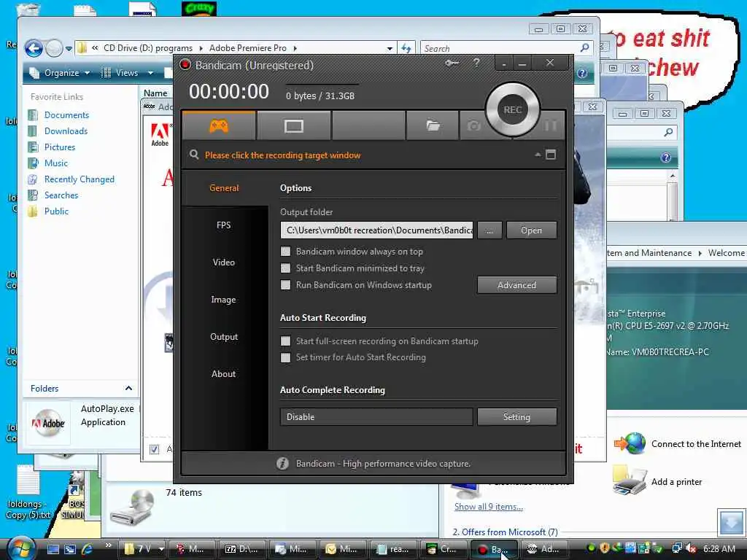The image size is (747, 560).
Task: Start recording with the round REC button
Action: 513,109
